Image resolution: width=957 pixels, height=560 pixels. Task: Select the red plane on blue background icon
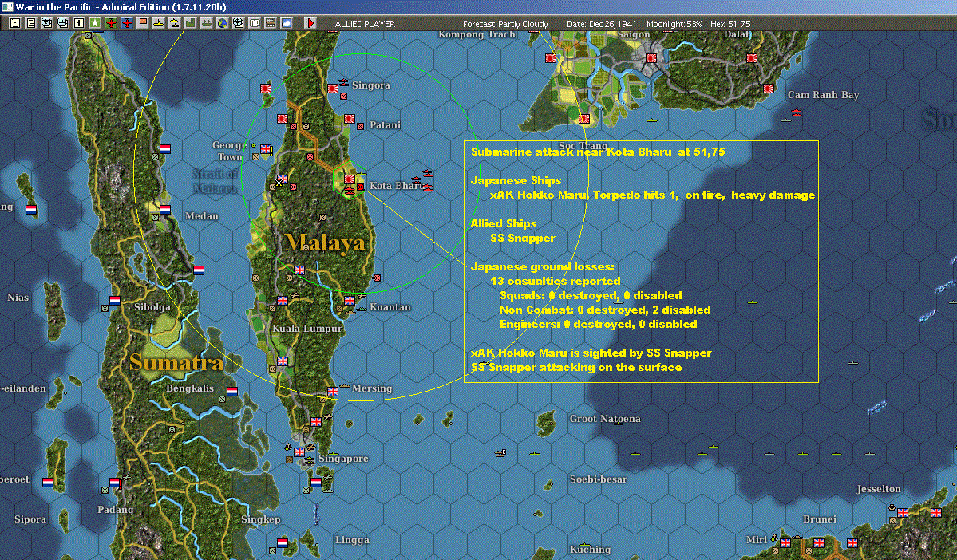[x=127, y=23]
